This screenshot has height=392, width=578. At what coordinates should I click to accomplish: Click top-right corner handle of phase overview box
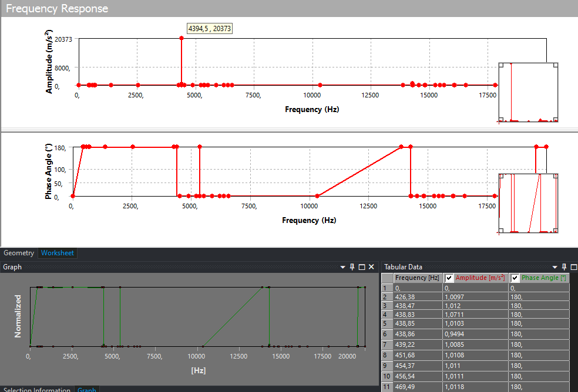tap(555, 176)
